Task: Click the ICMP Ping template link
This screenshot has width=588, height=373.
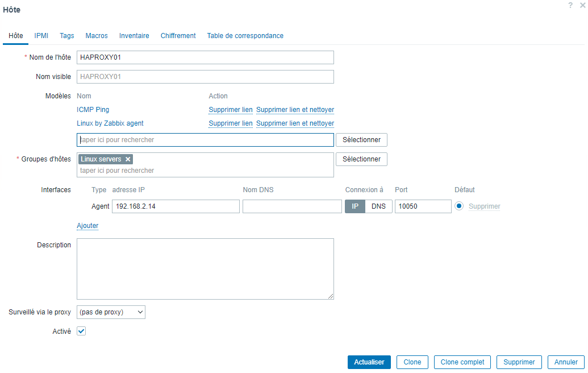Action: [93, 109]
